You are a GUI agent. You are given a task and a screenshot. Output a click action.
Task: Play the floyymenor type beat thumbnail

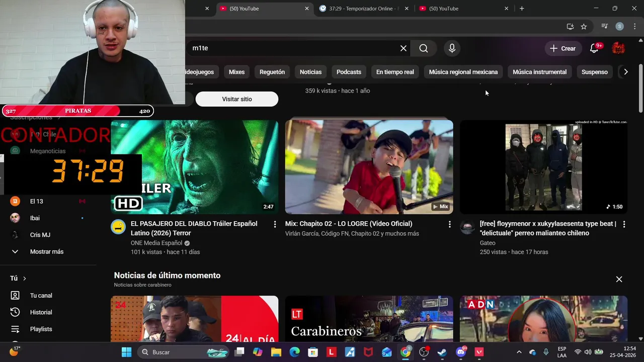tap(543, 167)
